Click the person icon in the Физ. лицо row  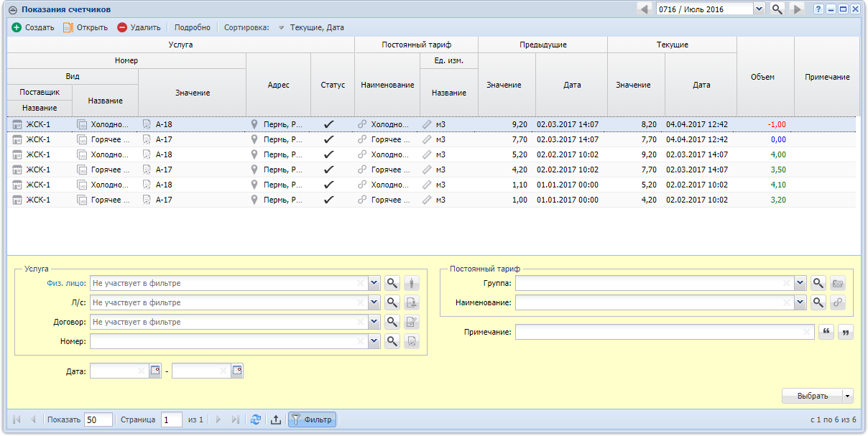pyautogui.click(x=412, y=283)
